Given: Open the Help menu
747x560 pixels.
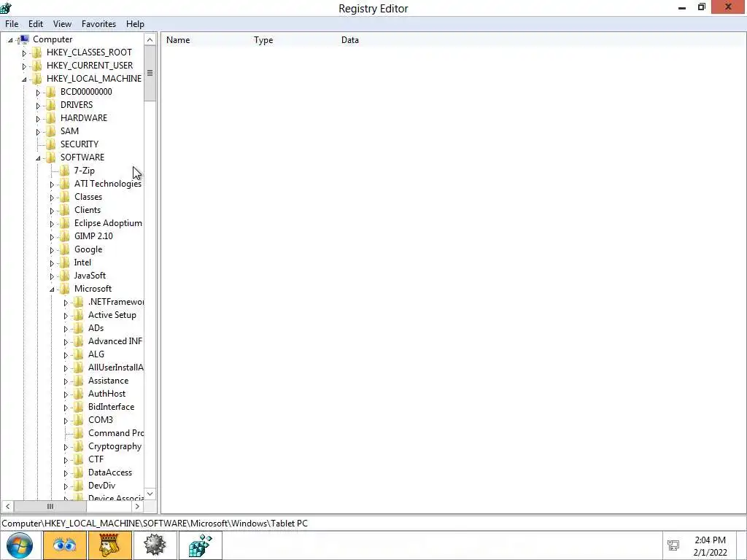Looking at the screenshot, I should 135,24.
